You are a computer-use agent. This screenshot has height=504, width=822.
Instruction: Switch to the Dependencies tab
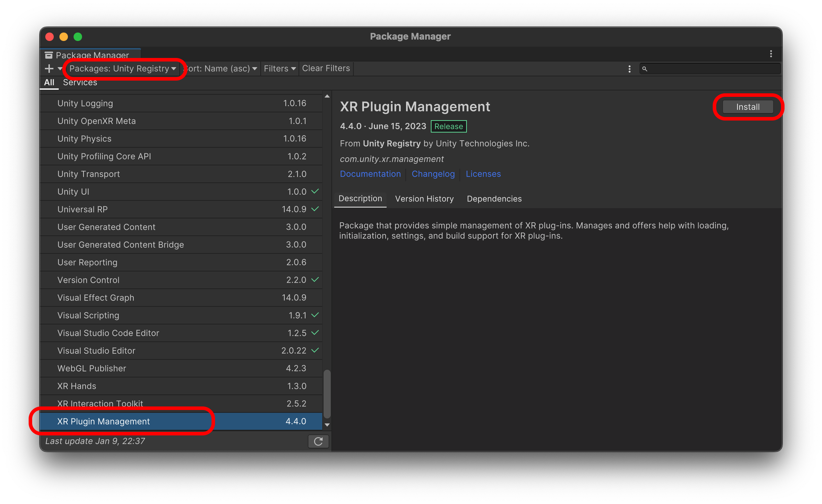[494, 199]
